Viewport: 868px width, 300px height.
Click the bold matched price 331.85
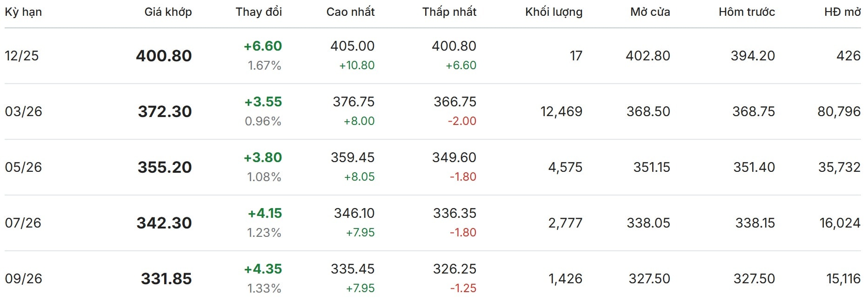pos(166,279)
